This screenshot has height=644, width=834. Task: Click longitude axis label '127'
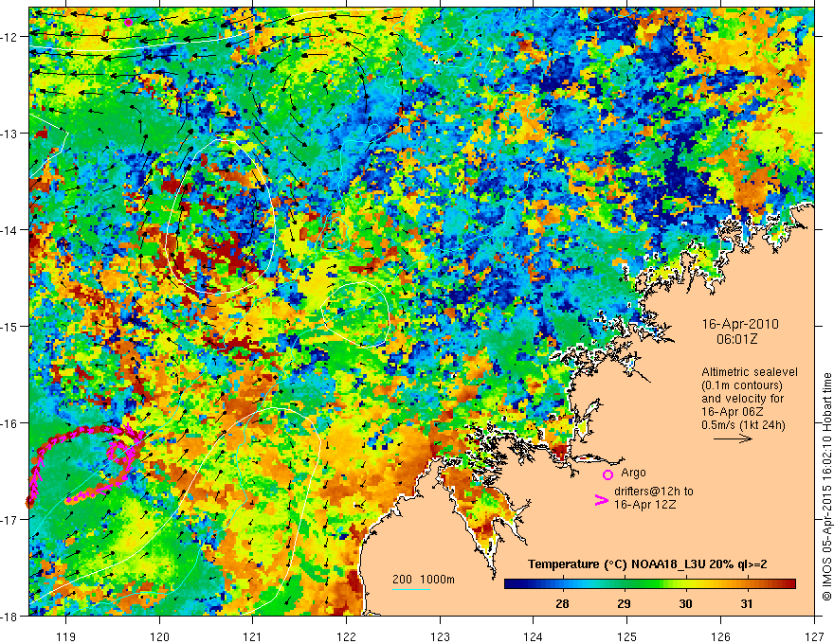(x=814, y=636)
